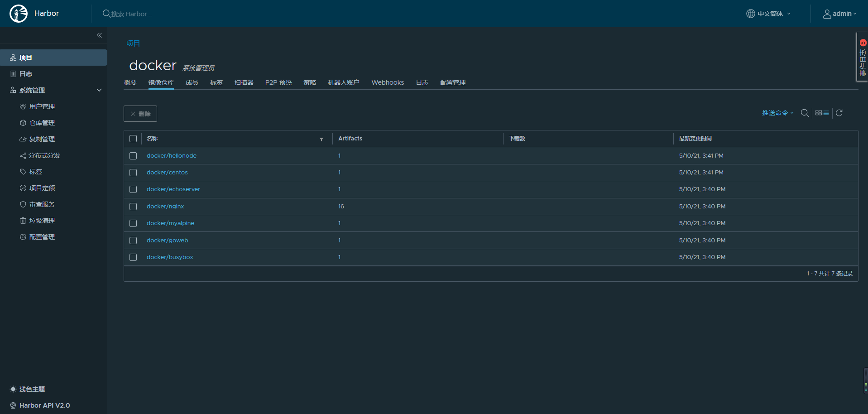Collapse the sidebar with double-chevron icon
The width and height of the screenshot is (868, 414).
pos(99,35)
